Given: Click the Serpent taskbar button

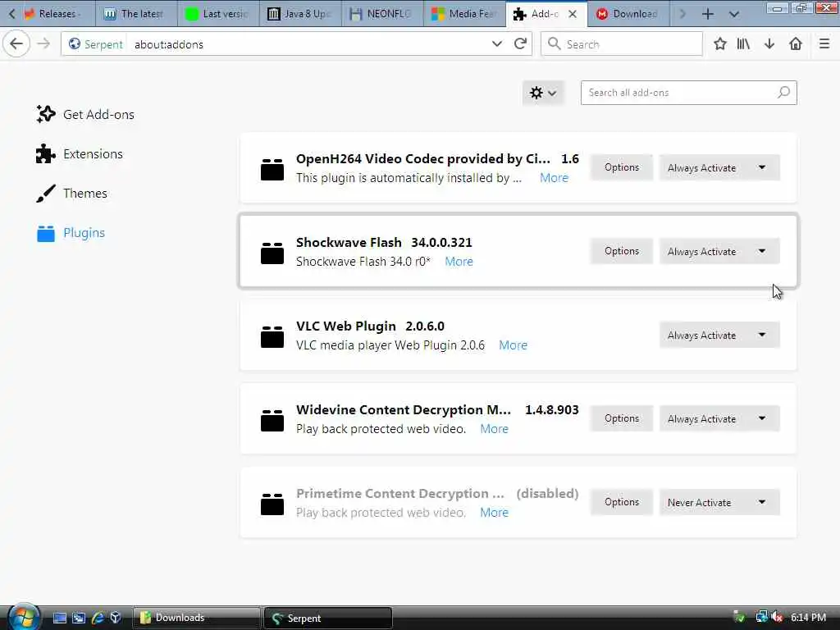Looking at the screenshot, I should 327,619.
